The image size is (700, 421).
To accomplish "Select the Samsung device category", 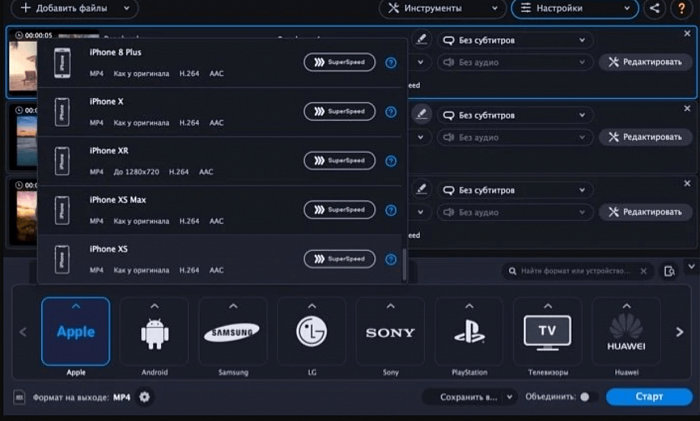I will 233,332.
